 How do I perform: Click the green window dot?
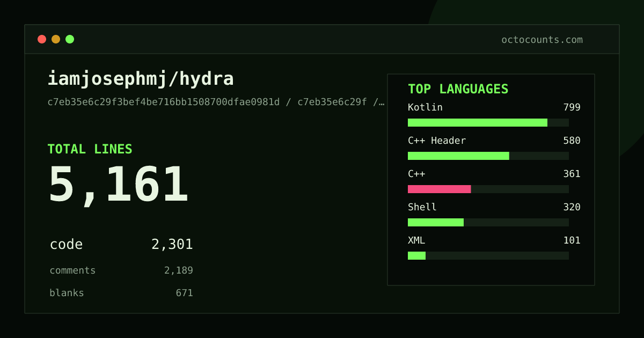70,39
